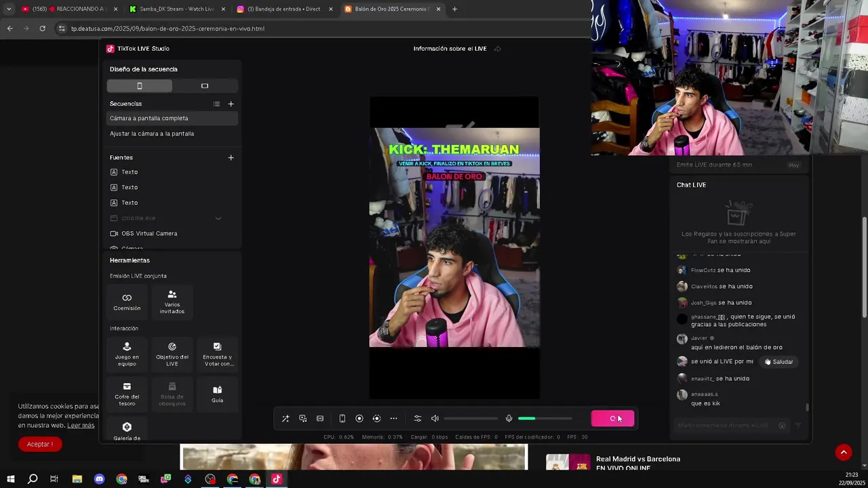868x488 pixels.
Task: Adjust the speaker volume slider
Action: pos(471,419)
